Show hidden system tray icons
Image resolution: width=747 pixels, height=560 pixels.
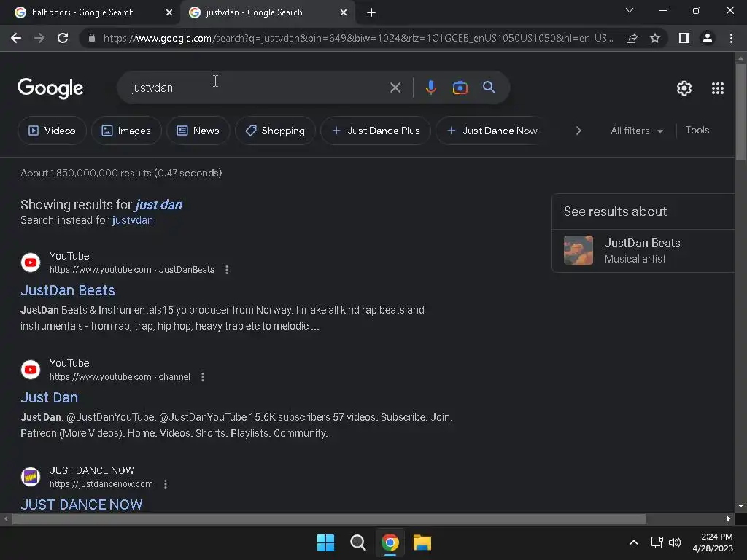(634, 542)
